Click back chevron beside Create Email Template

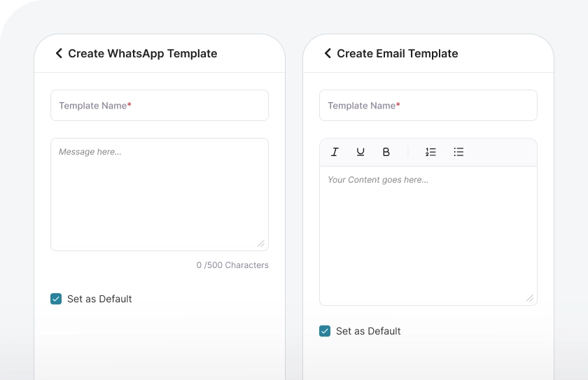pyautogui.click(x=328, y=53)
